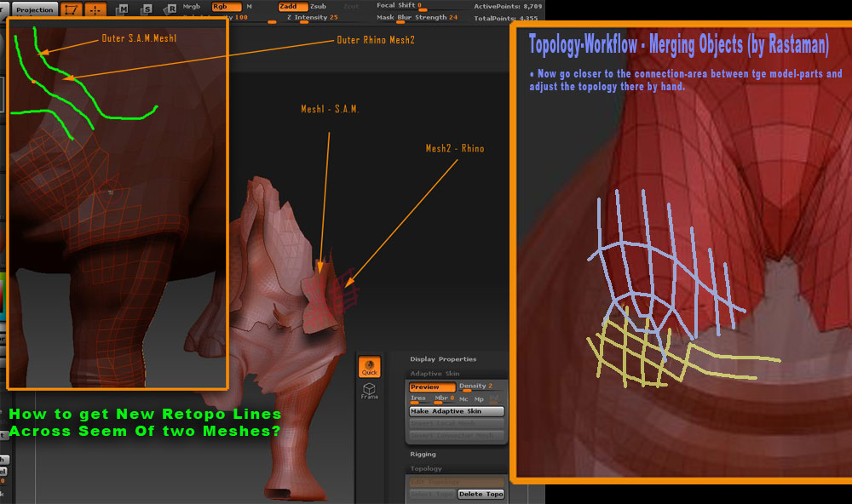The width and height of the screenshot is (852, 504).
Task: Toggle Zadd sculpt mode
Action: [x=292, y=7]
